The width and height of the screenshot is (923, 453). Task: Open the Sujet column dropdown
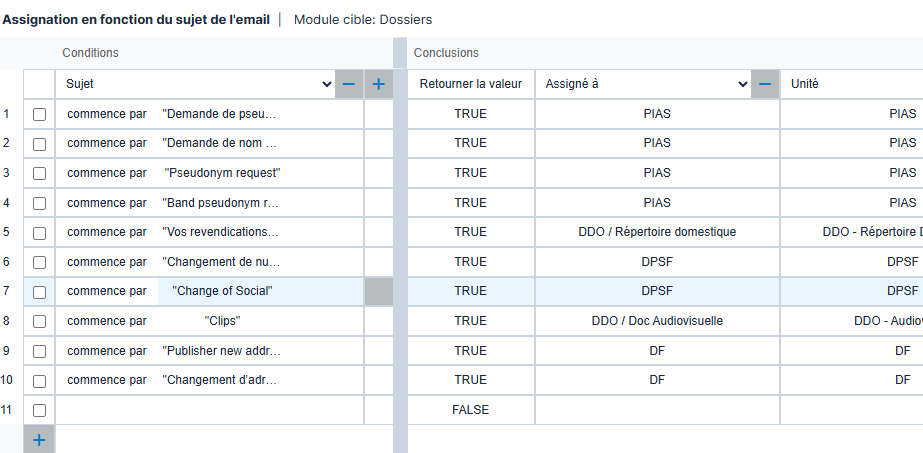pyautogui.click(x=326, y=85)
